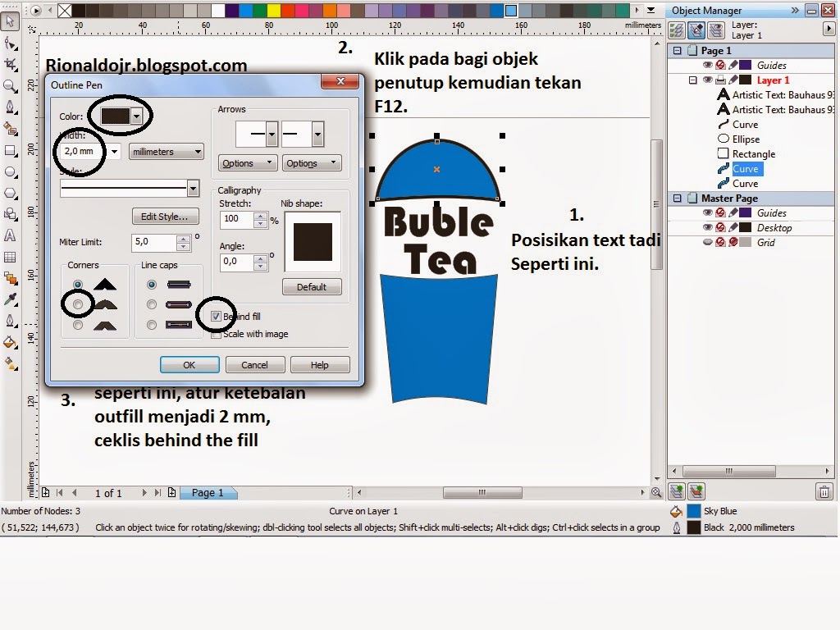Select the Ellipse tool
This screenshot has width=840, height=630.
pos(10,171)
